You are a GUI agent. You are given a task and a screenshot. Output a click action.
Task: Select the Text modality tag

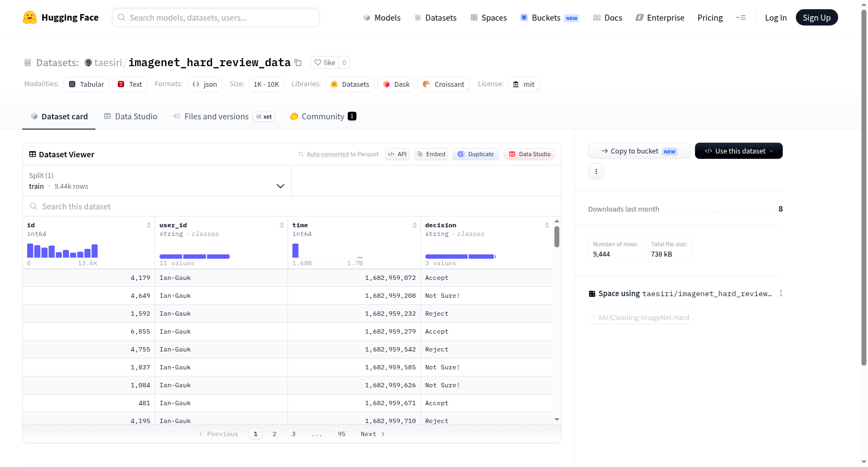click(130, 84)
